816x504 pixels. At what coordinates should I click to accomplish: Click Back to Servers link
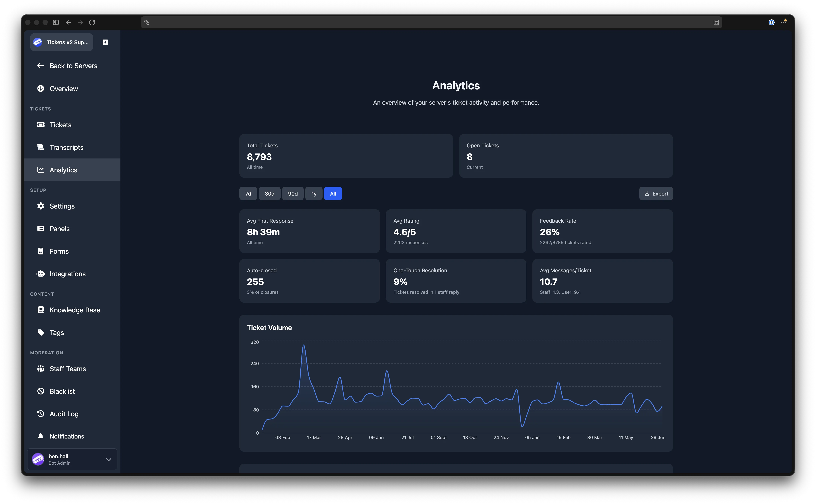point(72,66)
